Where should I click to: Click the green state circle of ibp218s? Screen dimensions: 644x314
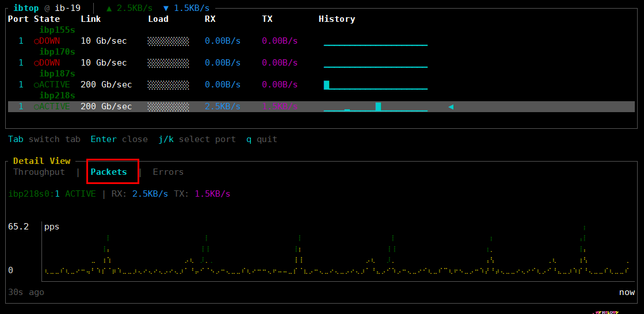[37, 106]
